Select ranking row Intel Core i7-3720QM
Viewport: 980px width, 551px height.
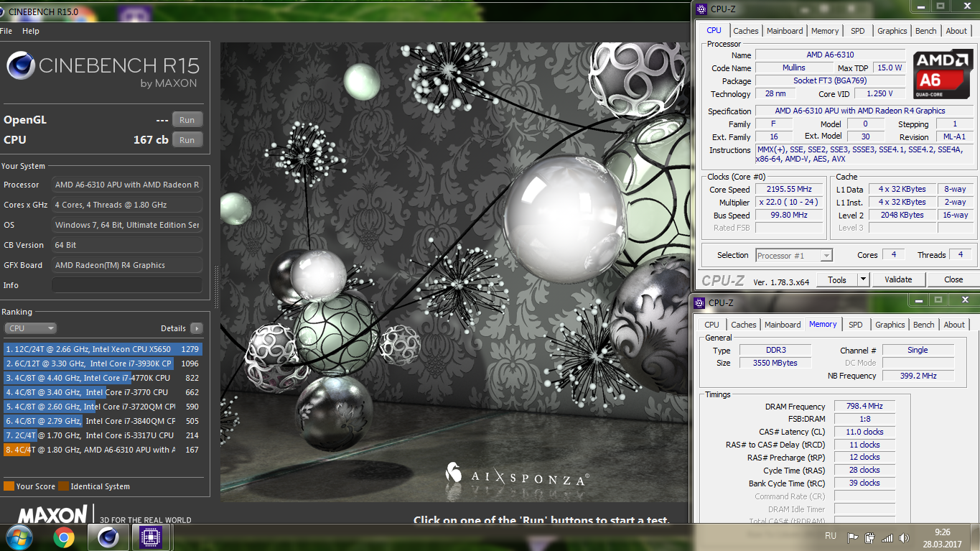point(103,407)
